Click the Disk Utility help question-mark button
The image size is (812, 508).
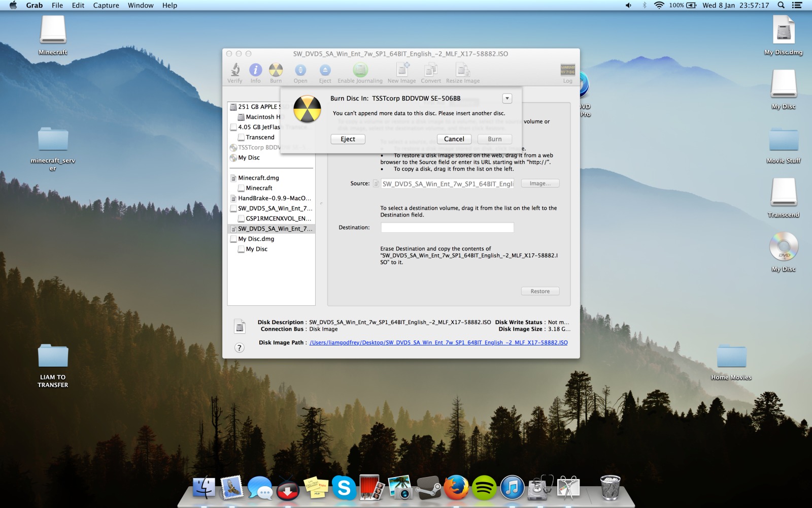[239, 348]
